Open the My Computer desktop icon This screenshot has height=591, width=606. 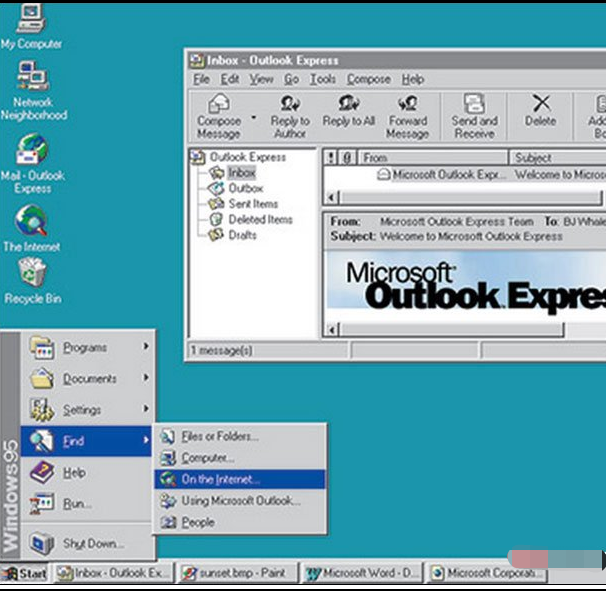(31, 27)
